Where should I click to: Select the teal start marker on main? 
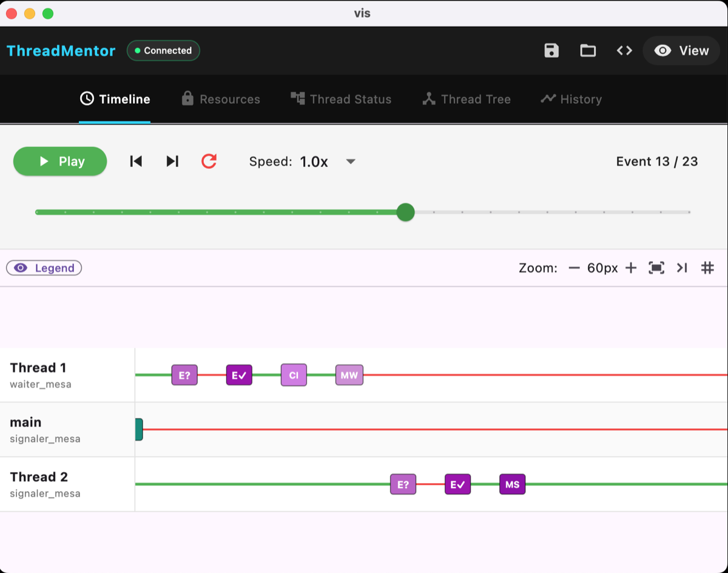pyautogui.click(x=139, y=430)
